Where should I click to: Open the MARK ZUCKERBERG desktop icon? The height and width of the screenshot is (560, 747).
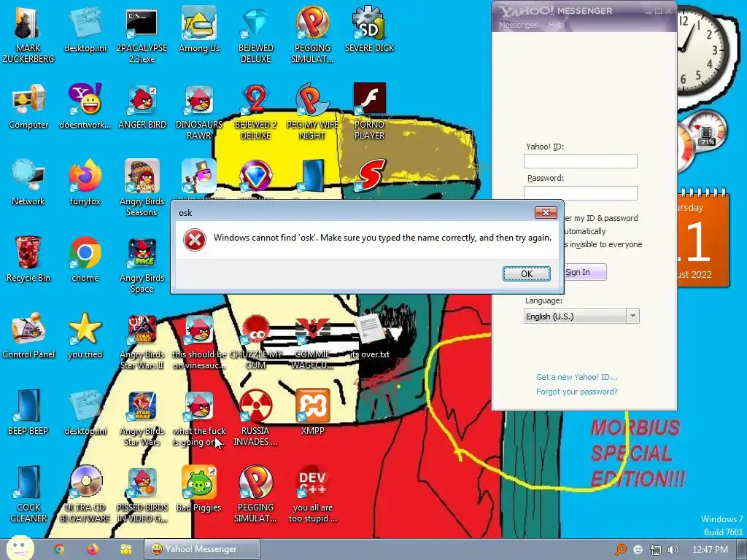click(x=28, y=34)
